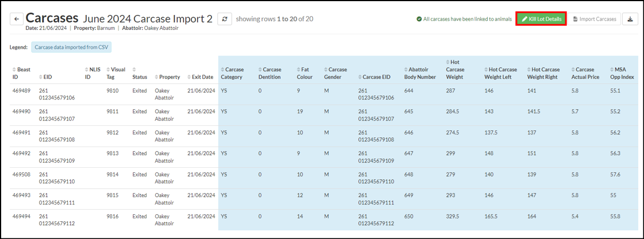The height and width of the screenshot is (239, 644).
Task: Sort by Exit Date column
Action: [200, 77]
